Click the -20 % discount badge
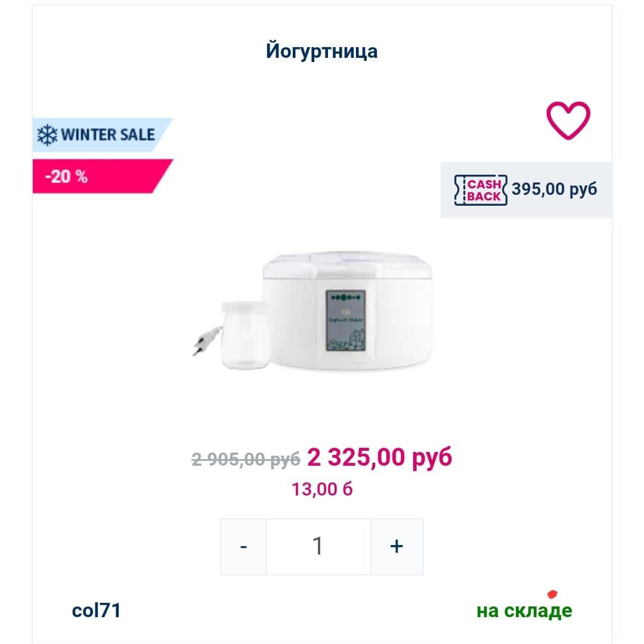 [103, 176]
